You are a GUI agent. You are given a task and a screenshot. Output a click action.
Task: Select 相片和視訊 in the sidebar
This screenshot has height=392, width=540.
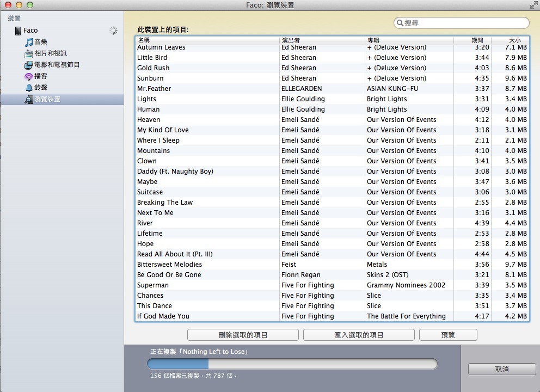point(51,53)
